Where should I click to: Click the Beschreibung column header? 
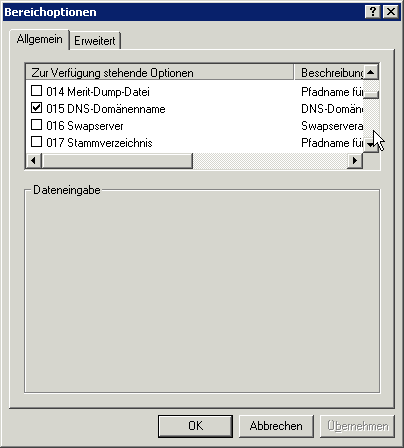329,72
